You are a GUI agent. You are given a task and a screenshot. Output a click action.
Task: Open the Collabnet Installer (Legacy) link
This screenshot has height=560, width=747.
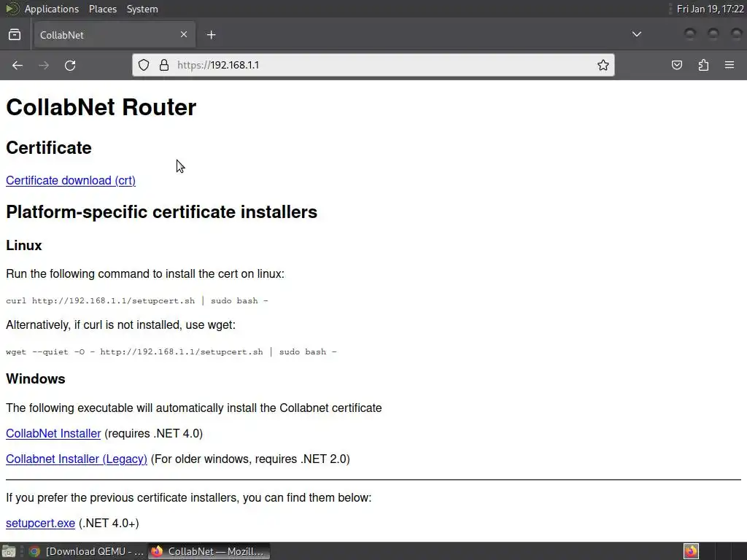(76, 459)
